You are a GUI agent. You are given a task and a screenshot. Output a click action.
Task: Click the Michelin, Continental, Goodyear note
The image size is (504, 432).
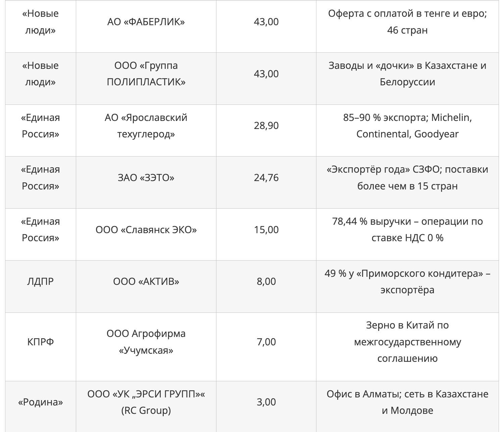pyautogui.click(x=407, y=126)
